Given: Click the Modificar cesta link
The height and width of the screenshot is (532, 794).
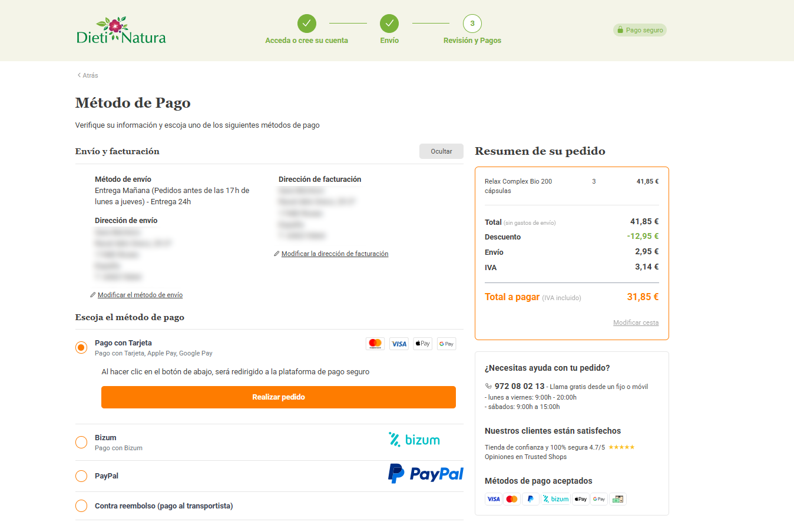Looking at the screenshot, I should pyautogui.click(x=636, y=322).
